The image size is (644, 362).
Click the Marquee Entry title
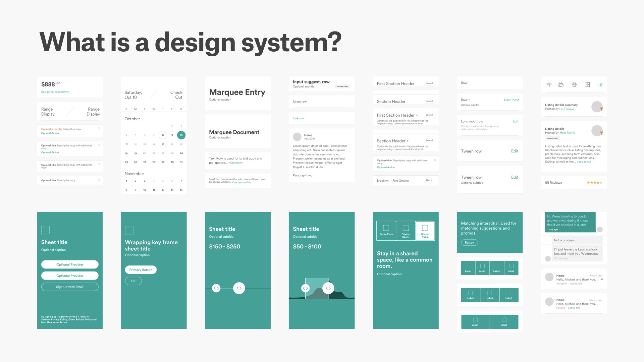point(237,92)
